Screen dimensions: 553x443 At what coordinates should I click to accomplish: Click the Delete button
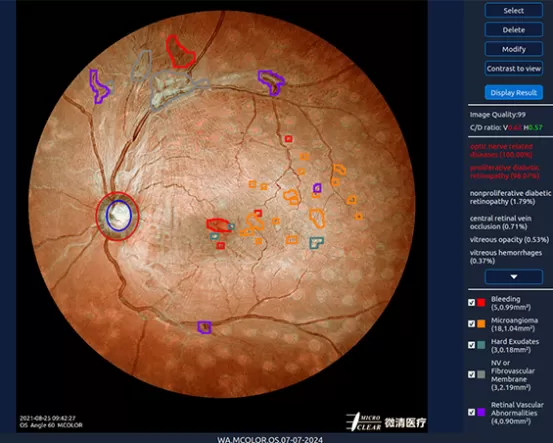[514, 30]
